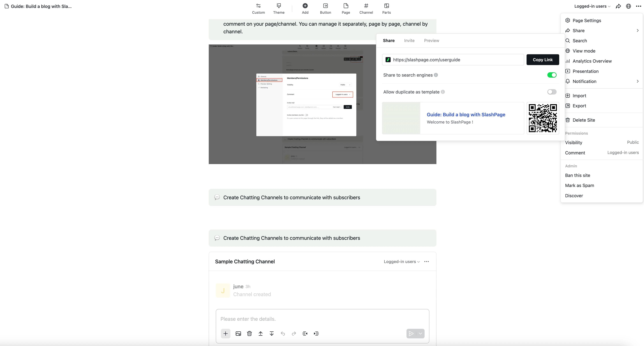The image size is (644, 346).
Task: Expand the Share submenu chevron
Action: pyautogui.click(x=637, y=30)
